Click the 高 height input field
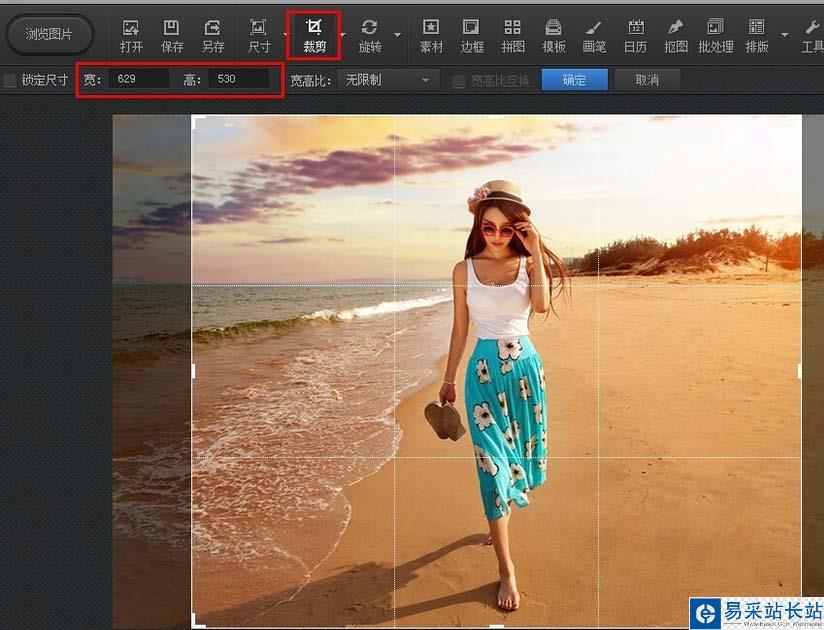Image resolution: width=824 pixels, height=630 pixels. 239,79
